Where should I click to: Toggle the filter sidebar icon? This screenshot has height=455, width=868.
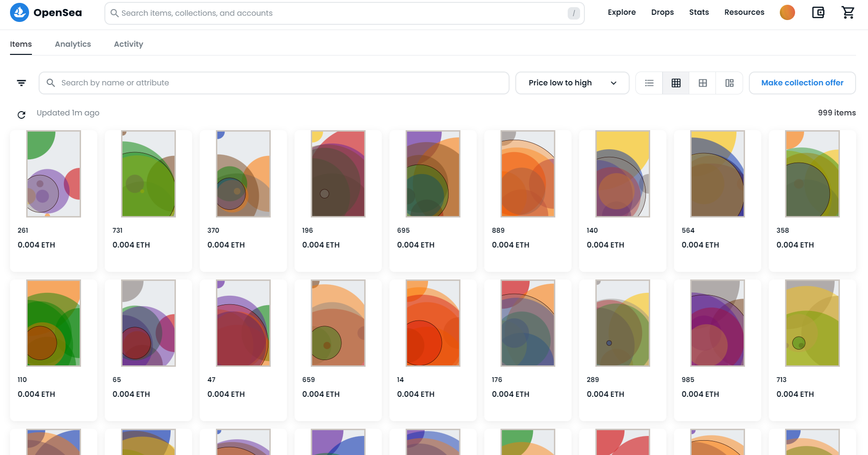coord(21,83)
